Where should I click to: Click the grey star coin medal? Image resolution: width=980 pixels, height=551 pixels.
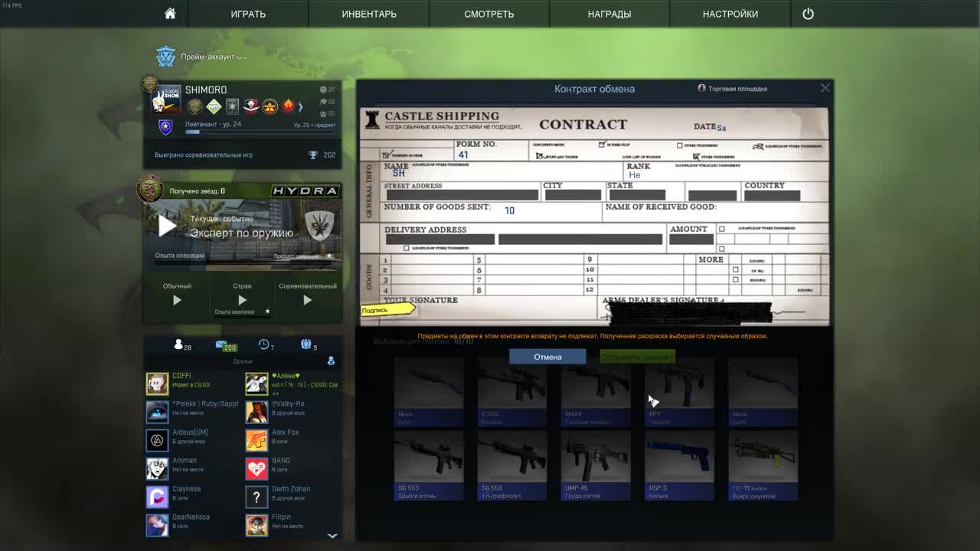click(x=233, y=106)
